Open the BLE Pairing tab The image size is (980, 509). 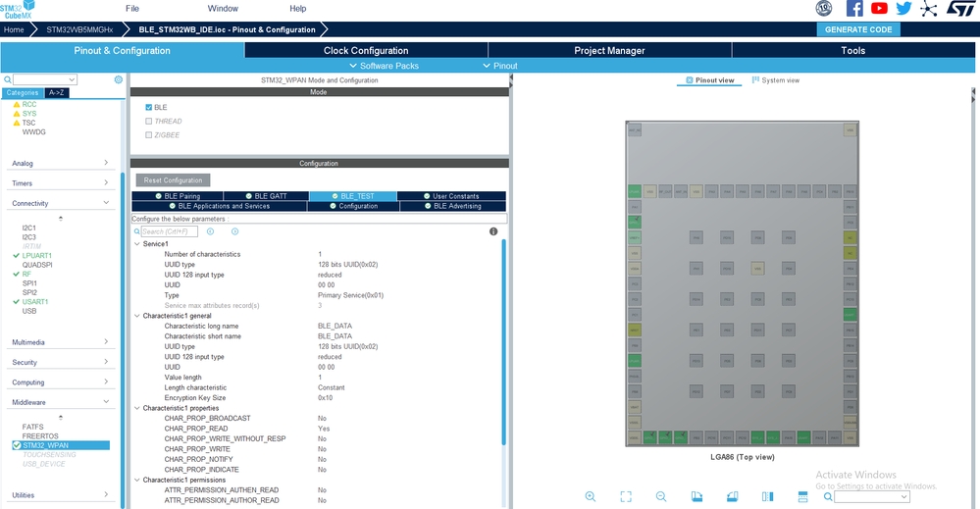pos(178,196)
